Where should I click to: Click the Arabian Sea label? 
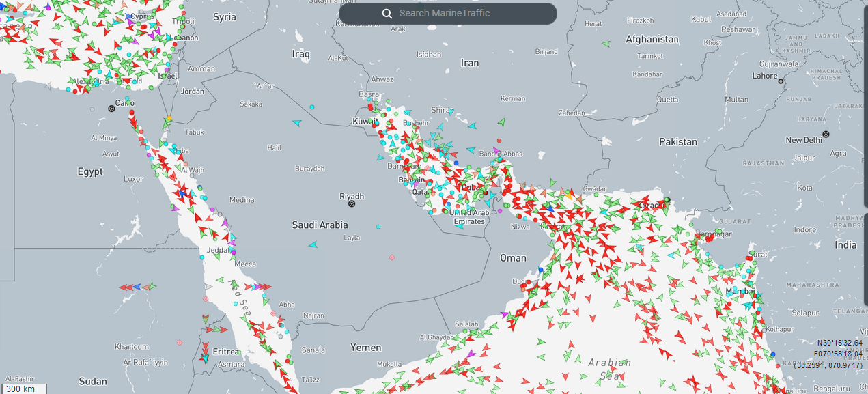pyautogui.click(x=609, y=369)
